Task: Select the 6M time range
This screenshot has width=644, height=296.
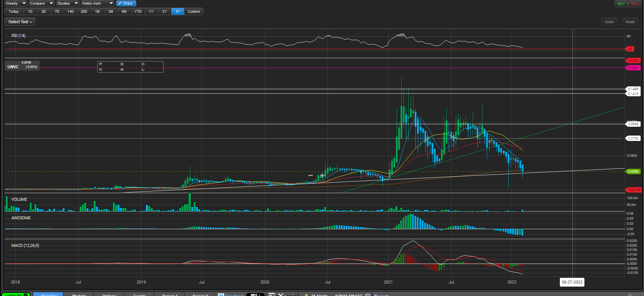Action: (x=124, y=11)
